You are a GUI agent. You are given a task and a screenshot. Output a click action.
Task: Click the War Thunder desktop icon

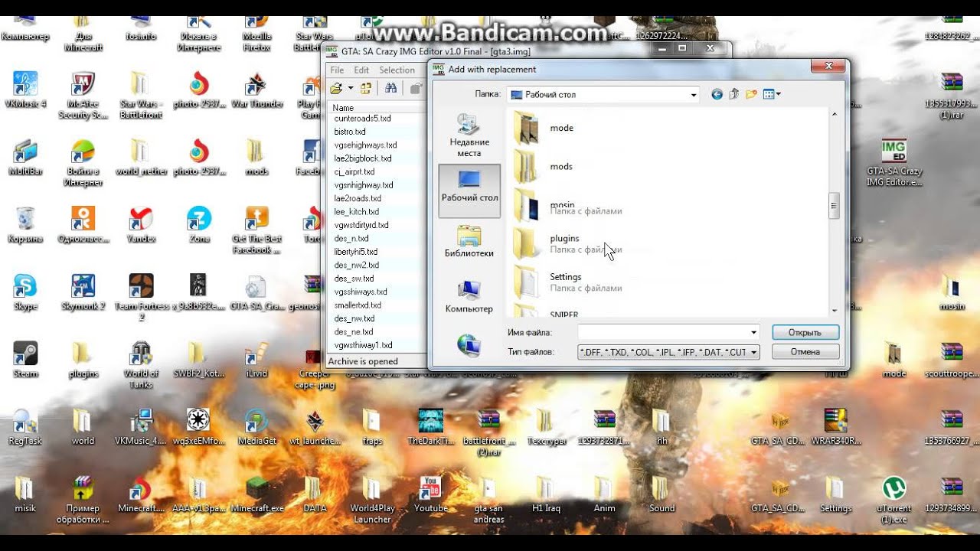(x=257, y=90)
